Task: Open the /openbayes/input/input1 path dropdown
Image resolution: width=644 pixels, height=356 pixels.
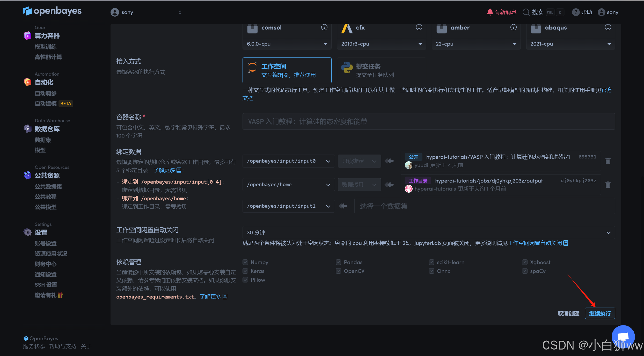Action: pyautogui.click(x=288, y=206)
